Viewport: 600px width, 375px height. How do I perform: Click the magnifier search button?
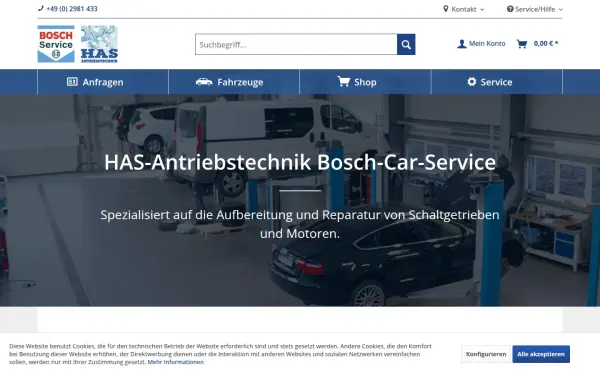[x=406, y=44]
